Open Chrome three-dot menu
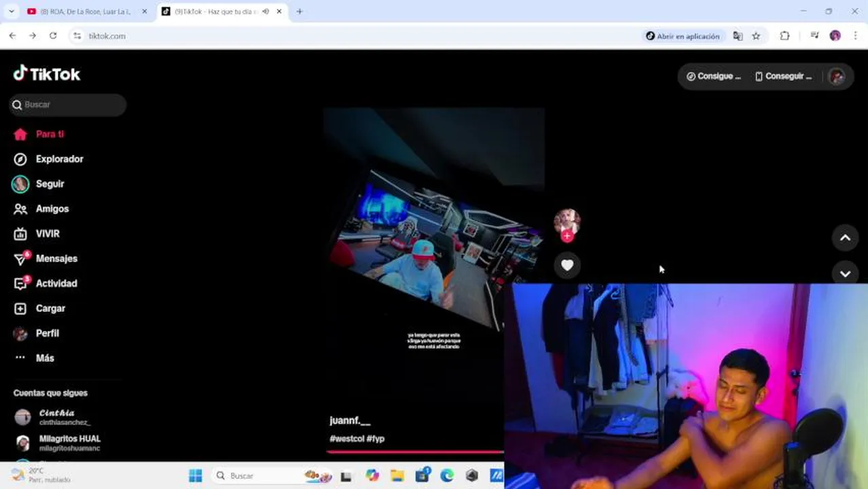The image size is (868, 489). point(854,36)
